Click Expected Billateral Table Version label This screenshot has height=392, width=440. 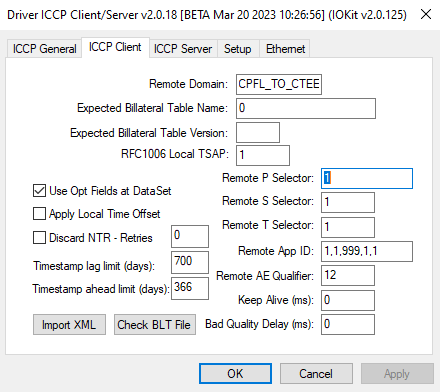149,133
